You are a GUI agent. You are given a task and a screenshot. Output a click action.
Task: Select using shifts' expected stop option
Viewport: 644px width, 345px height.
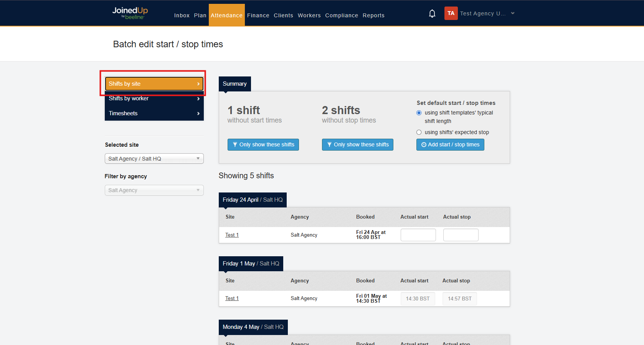[x=419, y=132]
